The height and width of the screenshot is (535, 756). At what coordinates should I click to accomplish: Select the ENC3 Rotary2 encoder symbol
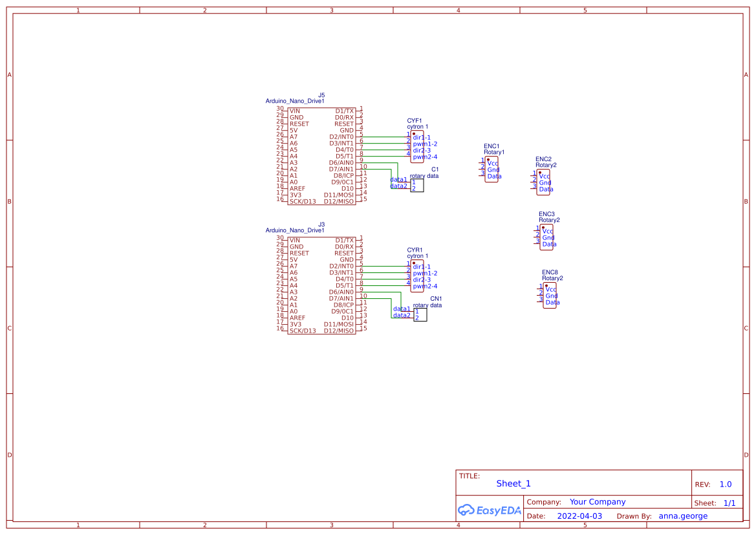click(548, 236)
